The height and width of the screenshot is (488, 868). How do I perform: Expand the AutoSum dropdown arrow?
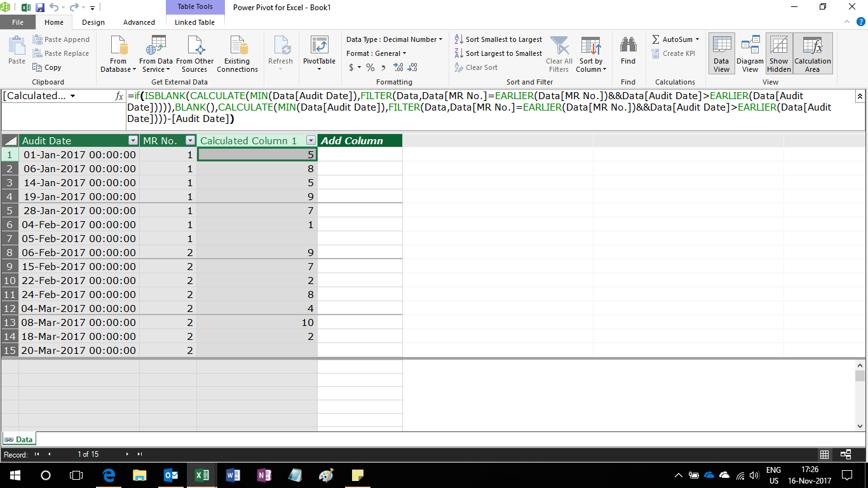tap(697, 39)
